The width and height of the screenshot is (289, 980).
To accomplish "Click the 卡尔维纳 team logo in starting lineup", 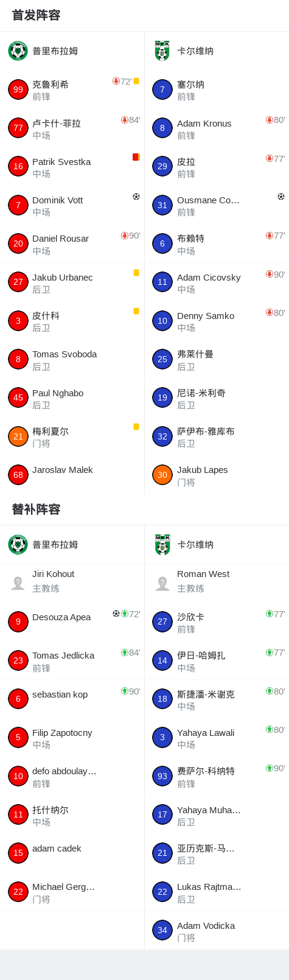I will pos(162,51).
